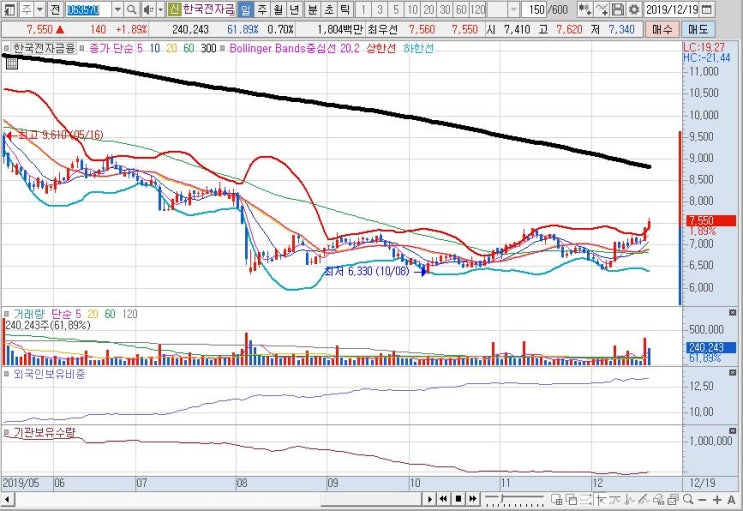The image size is (743, 511).
Task: Close the institution holdings panel corner button
Action: pos(733,431)
